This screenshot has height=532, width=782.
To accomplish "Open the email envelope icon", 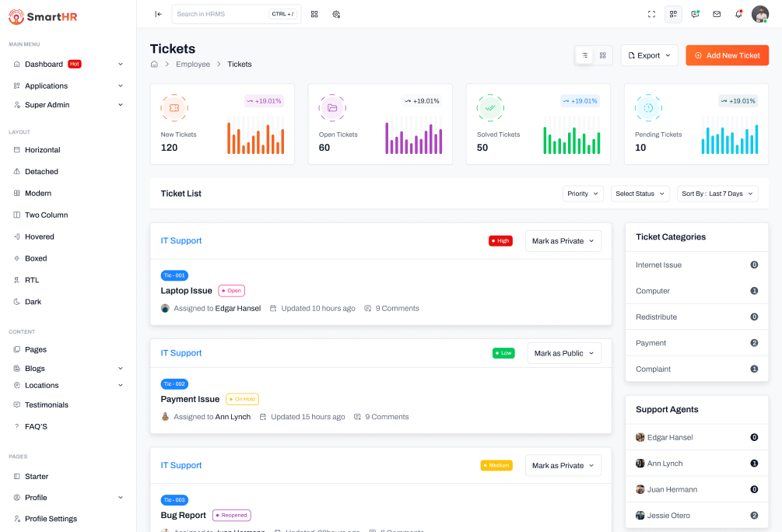I will [717, 14].
